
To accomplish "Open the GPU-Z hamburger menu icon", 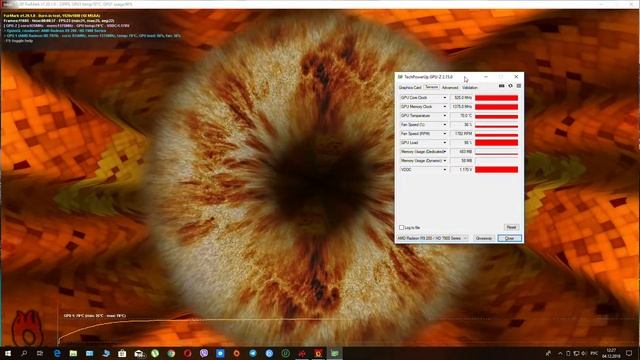I will click(x=519, y=86).
